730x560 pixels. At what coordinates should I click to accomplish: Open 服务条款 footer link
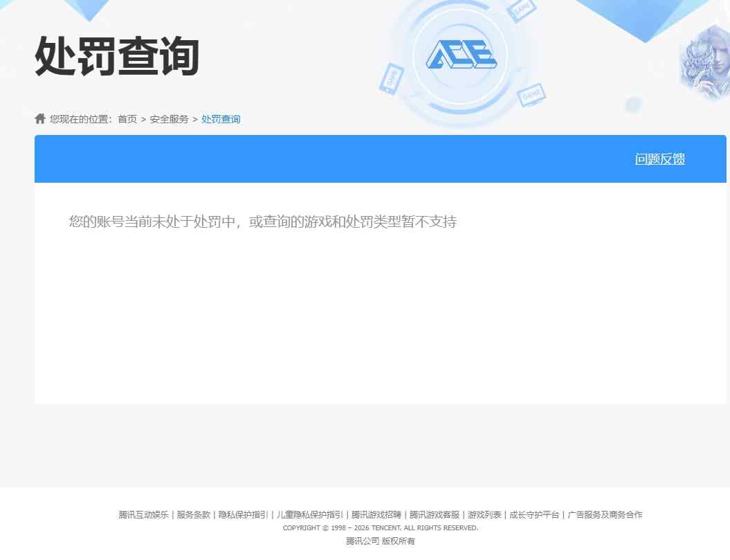[x=194, y=515]
